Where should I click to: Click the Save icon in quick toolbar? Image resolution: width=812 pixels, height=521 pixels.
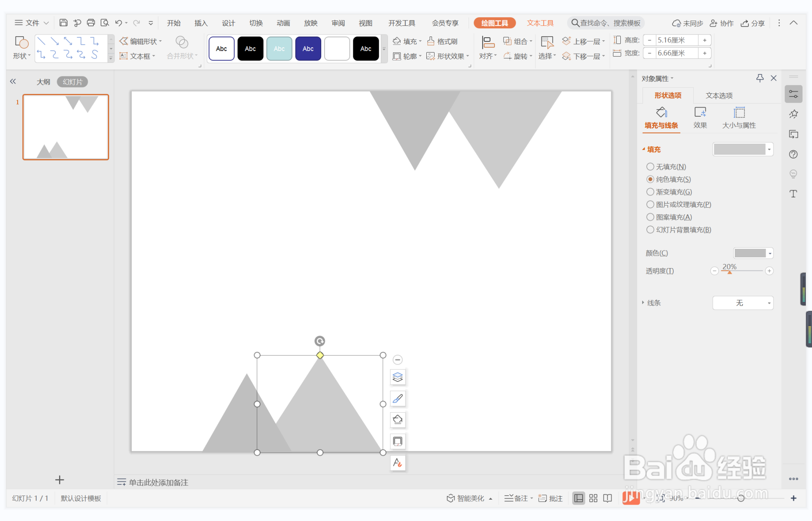63,23
